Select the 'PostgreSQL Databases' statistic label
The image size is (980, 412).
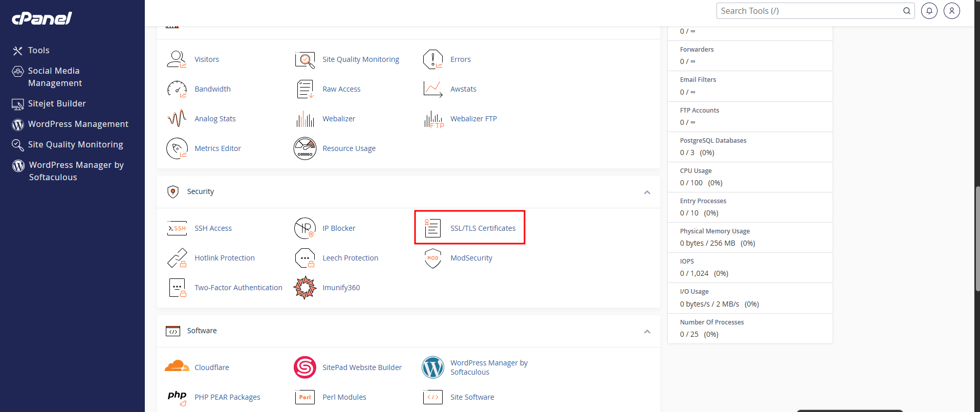click(x=713, y=141)
